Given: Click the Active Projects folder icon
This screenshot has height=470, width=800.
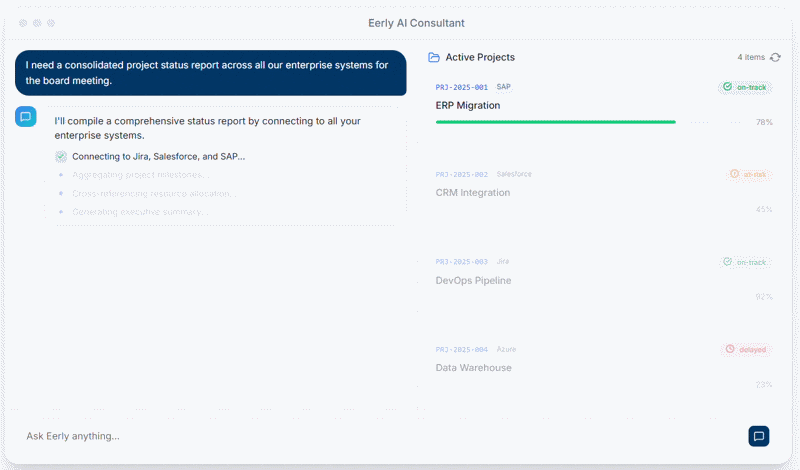Looking at the screenshot, I should [434, 58].
